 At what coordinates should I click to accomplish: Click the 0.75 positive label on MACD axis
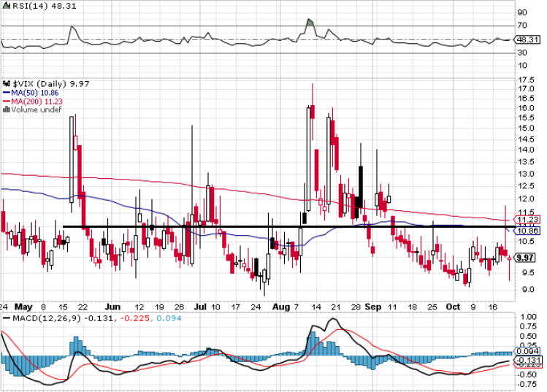point(528,326)
